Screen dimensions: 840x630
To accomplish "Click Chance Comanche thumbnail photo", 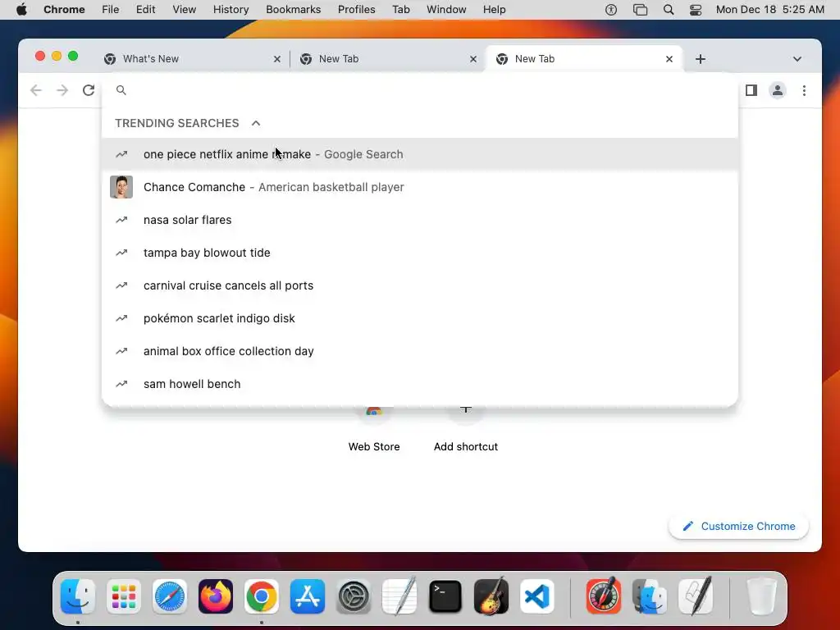I will pos(121,187).
